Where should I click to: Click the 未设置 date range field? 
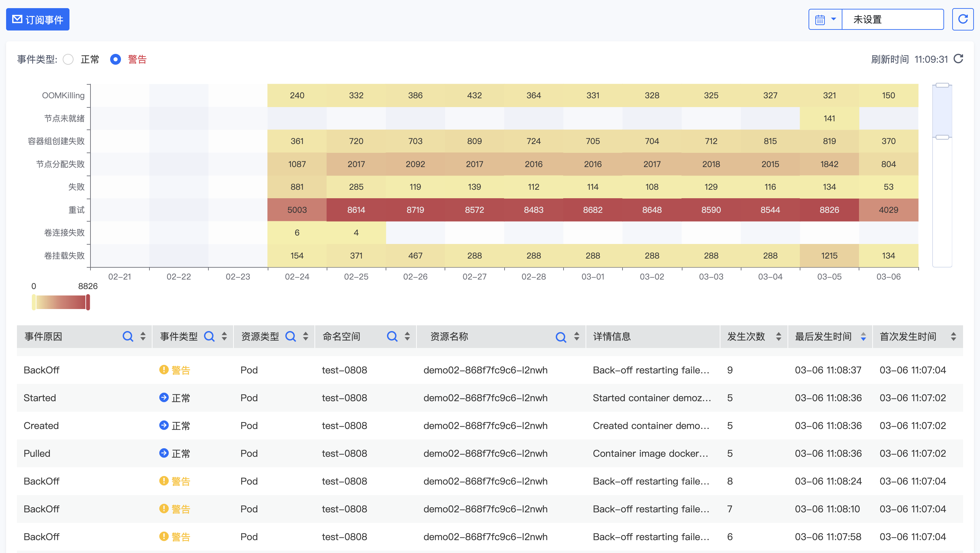[893, 19]
